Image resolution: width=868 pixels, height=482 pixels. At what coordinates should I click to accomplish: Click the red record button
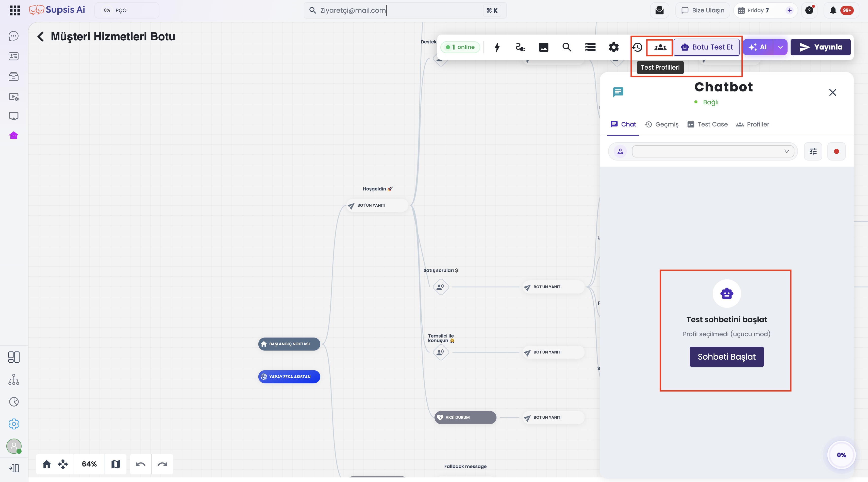(x=836, y=151)
